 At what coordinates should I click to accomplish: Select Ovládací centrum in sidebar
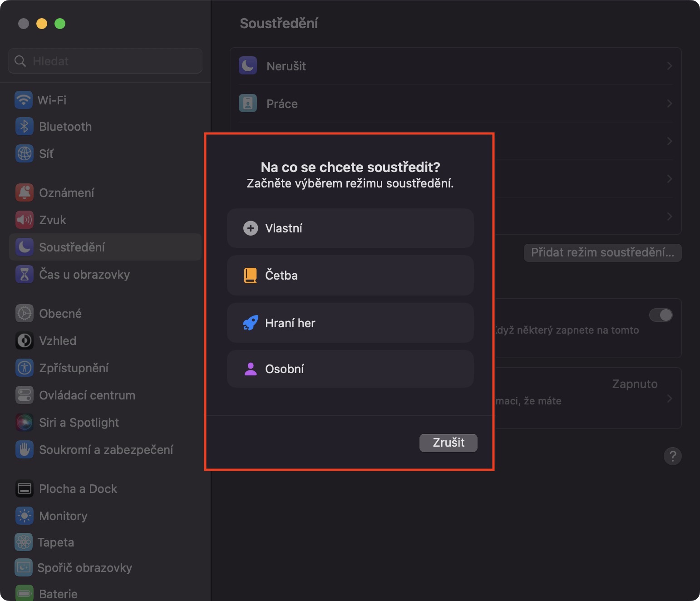87,395
